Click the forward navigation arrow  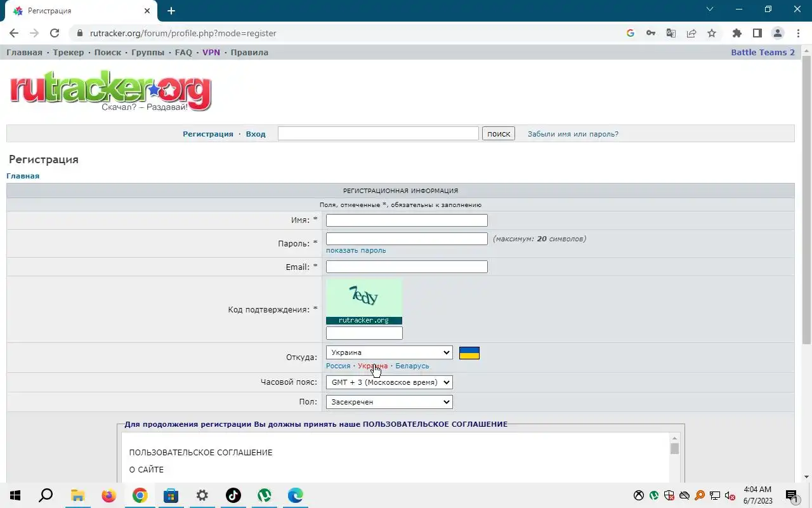click(34, 33)
